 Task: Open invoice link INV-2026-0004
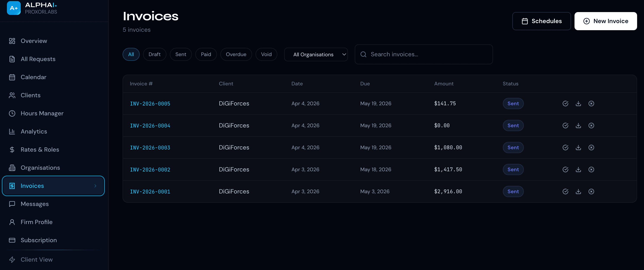(150, 125)
